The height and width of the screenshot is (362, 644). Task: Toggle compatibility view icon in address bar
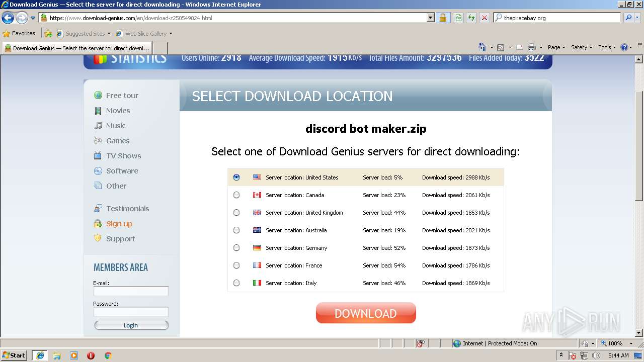458,18
